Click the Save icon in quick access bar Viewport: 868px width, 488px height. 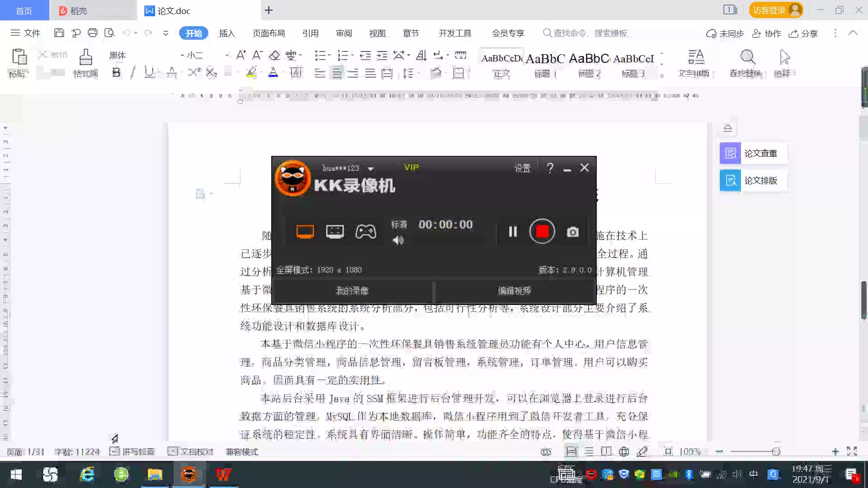pyautogui.click(x=59, y=33)
